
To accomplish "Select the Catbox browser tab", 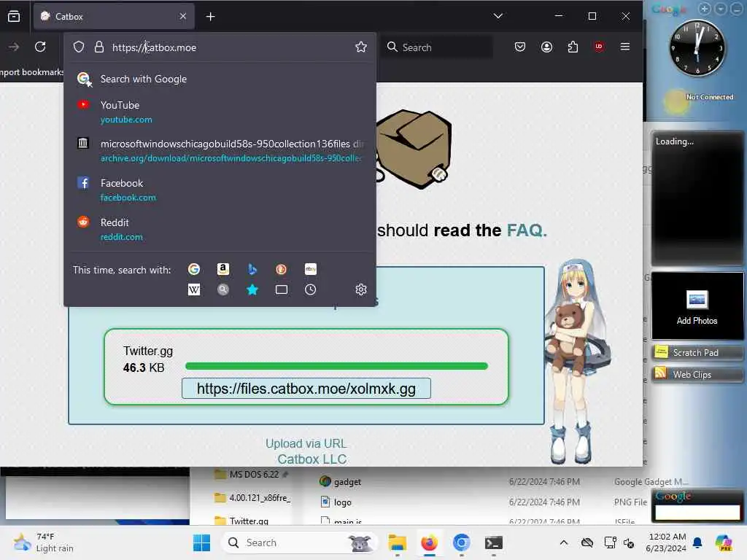I will pos(114,17).
